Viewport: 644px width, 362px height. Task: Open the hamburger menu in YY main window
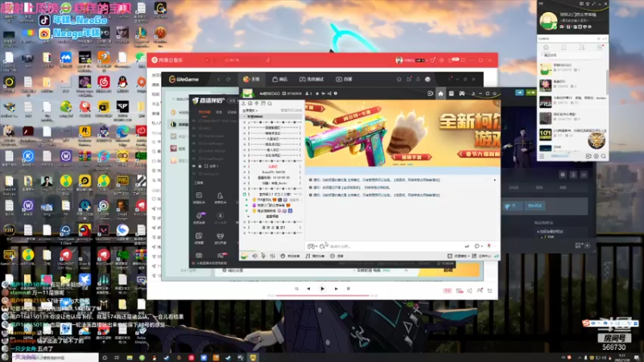[542, 156]
